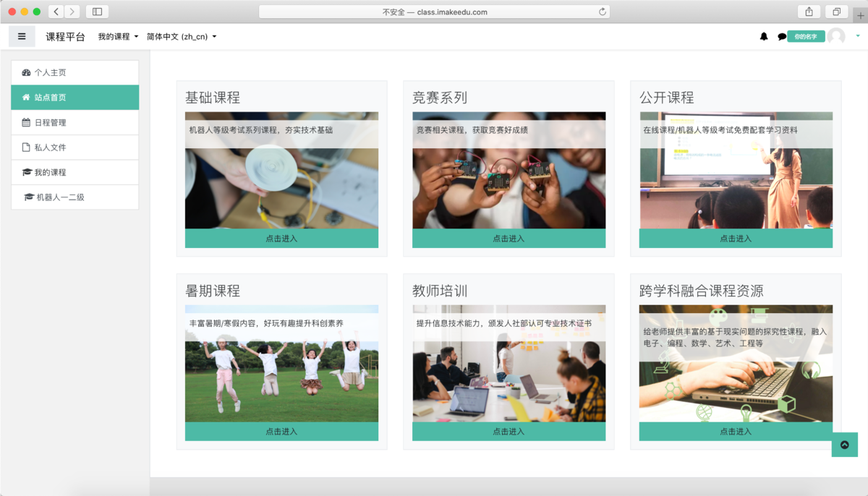The height and width of the screenshot is (496, 868).
Task: Open the 简体中文 (zh_cn) language dropdown
Action: (x=182, y=37)
